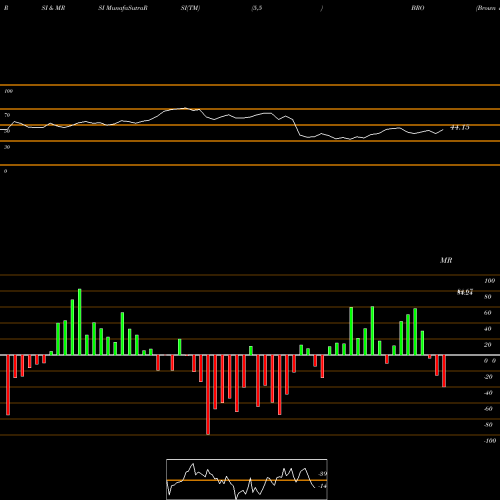Click the MR axis label '80'
500x500 pixels.
(488, 297)
